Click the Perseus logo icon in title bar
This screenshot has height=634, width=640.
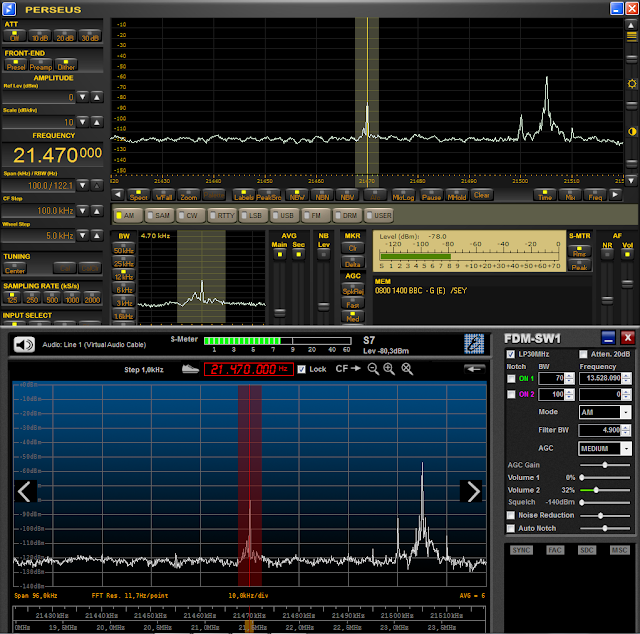[9, 9]
